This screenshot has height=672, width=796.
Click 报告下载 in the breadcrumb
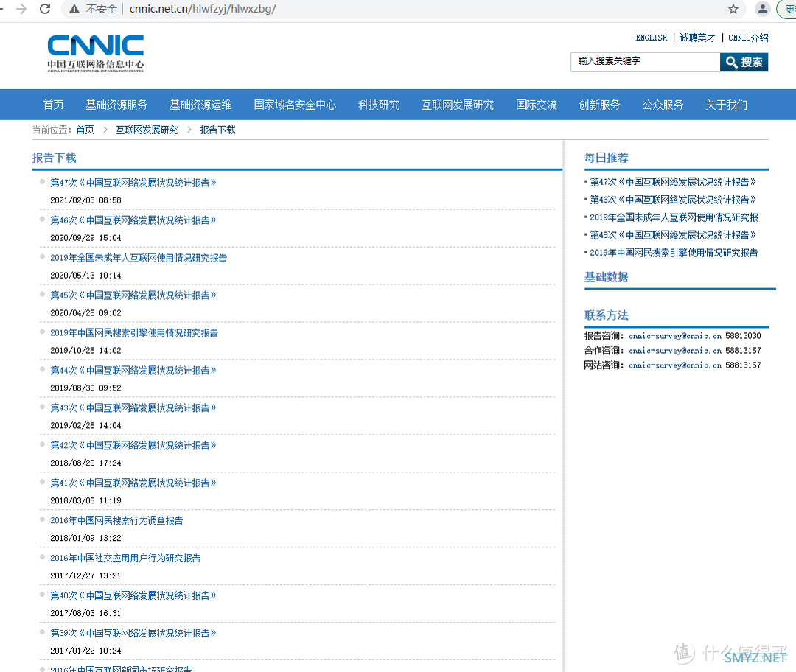pyautogui.click(x=217, y=130)
